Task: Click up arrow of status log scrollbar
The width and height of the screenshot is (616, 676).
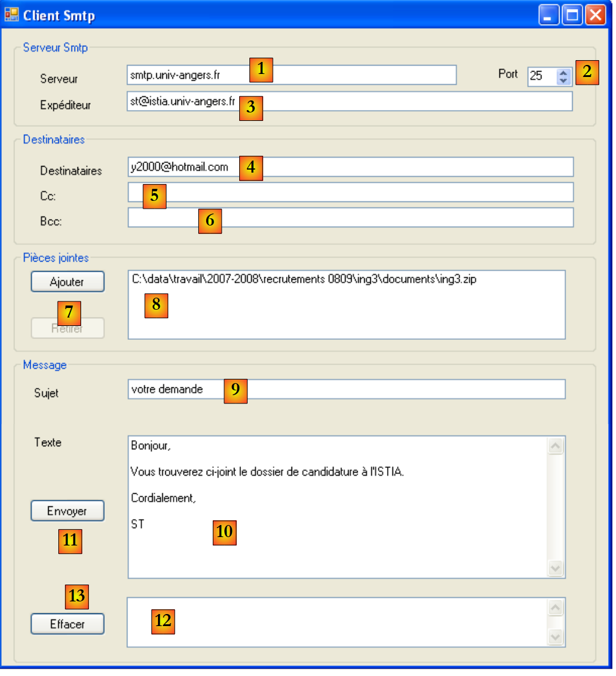Action: (x=556, y=608)
